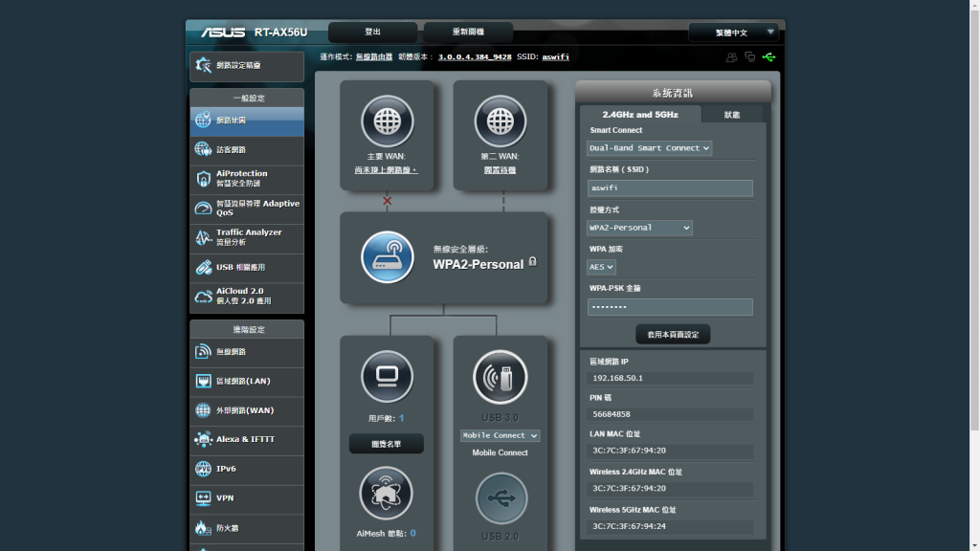This screenshot has width=980, height=551.
Task: Open the Firewall flame icon
Action: click(203, 528)
